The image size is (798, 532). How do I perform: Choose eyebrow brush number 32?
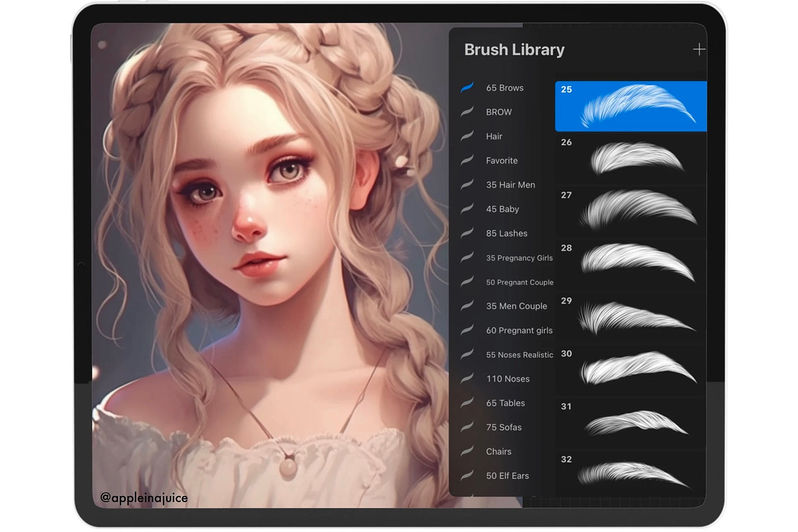point(630,475)
